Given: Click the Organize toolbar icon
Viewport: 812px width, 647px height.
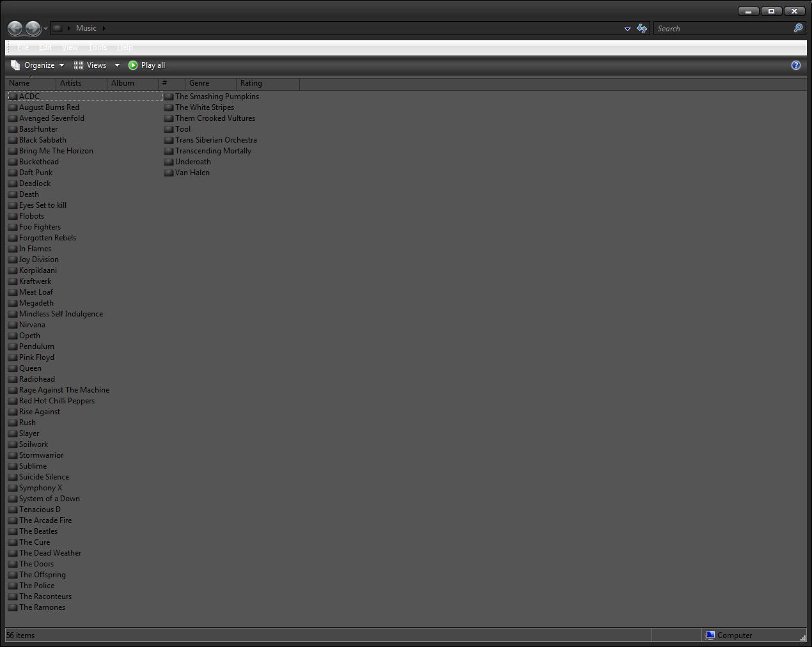Looking at the screenshot, I should click(15, 65).
